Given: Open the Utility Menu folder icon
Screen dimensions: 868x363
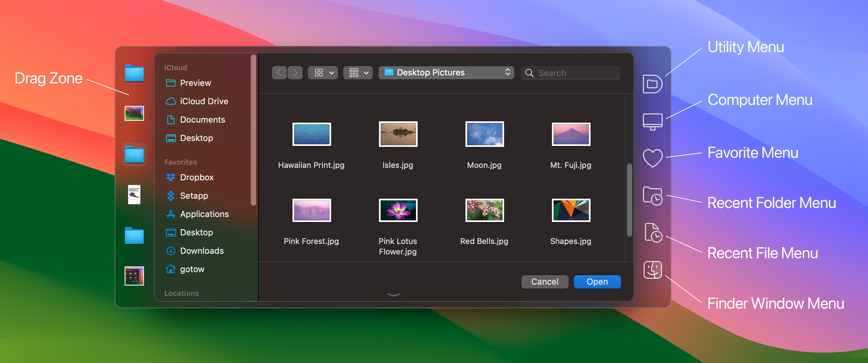Looking at the screenshot, I should click(x=652, y=84).
